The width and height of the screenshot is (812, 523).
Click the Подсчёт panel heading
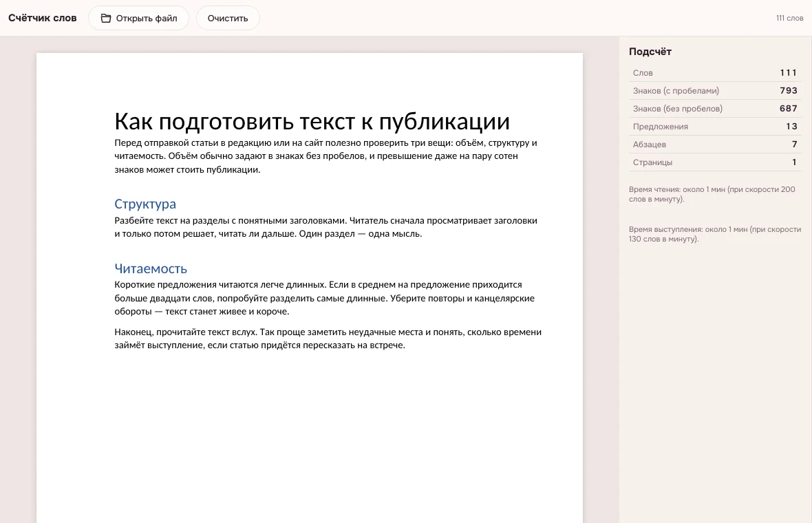pyautogui.click(x=650, y=52)
